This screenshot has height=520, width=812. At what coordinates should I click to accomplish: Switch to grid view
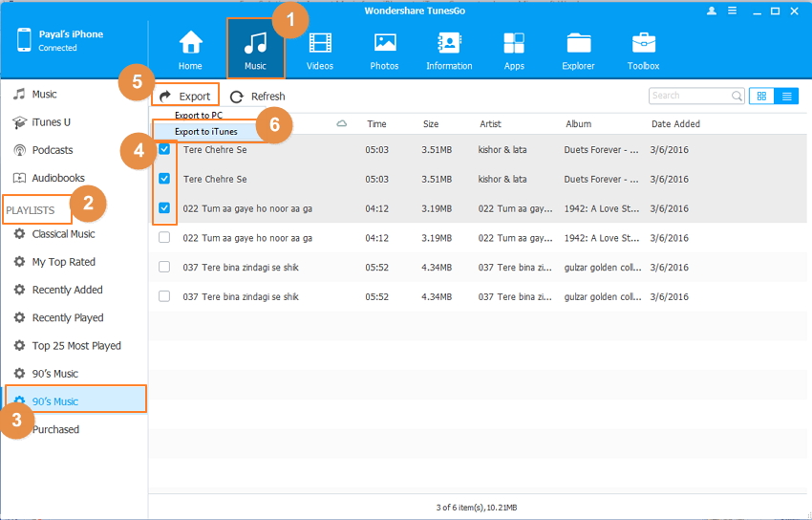[761, 96]
